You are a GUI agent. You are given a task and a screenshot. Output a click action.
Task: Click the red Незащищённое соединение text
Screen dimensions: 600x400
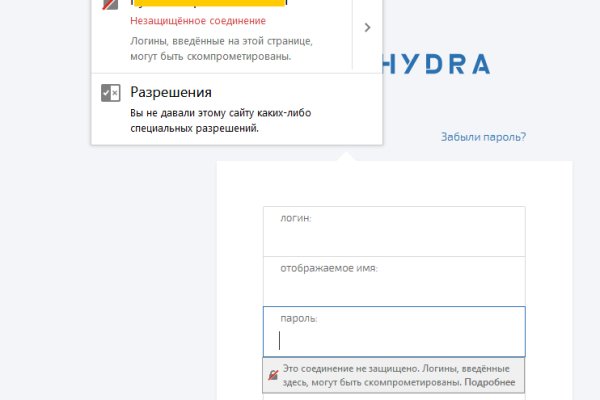pos(198,20)
